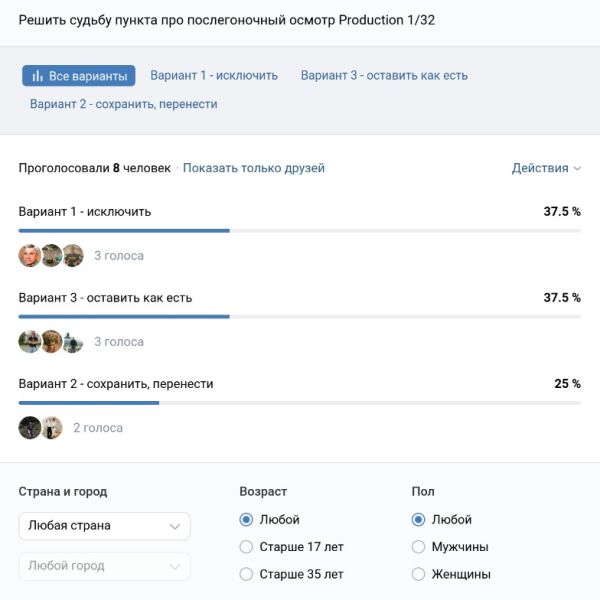Select the "Старше 17 лет" age option
Screen dimensions: 600x600
(246, 547)
